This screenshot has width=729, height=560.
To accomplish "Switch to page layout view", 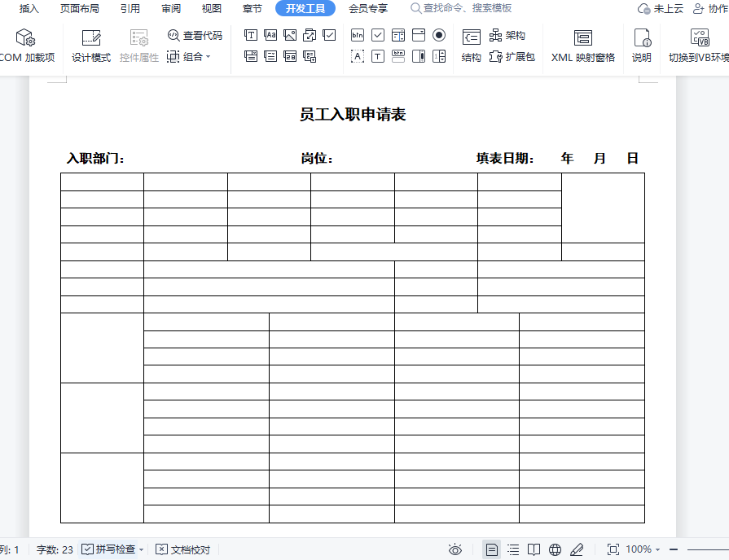I will click(x=491, y=549).
